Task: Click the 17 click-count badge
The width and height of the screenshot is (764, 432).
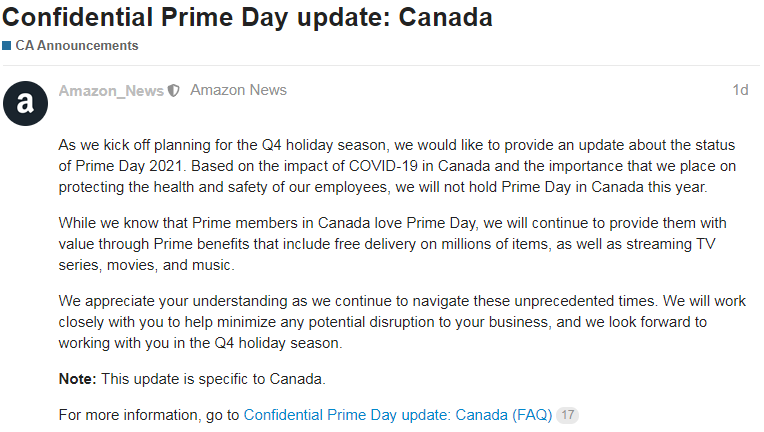Action: coord(567,414)
